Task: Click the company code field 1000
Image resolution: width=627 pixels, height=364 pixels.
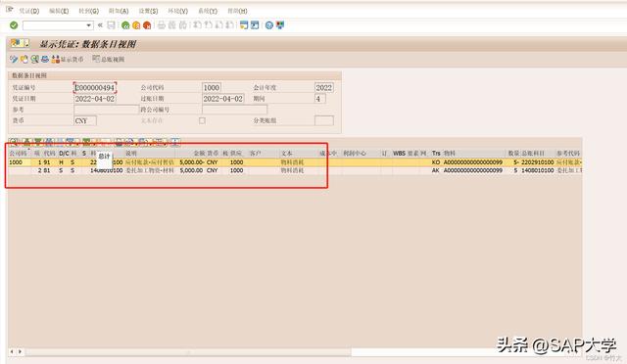Action: pyautogui.click(x=212, y=87)
